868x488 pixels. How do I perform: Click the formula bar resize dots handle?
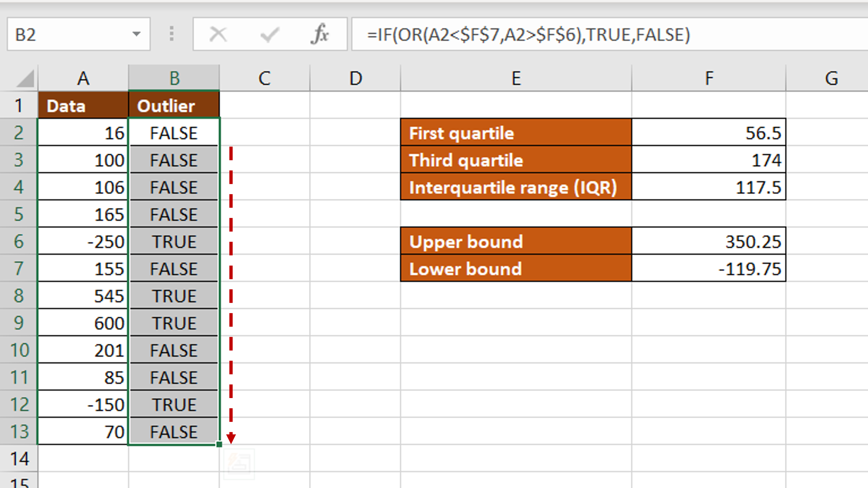(x=171, y=34)
